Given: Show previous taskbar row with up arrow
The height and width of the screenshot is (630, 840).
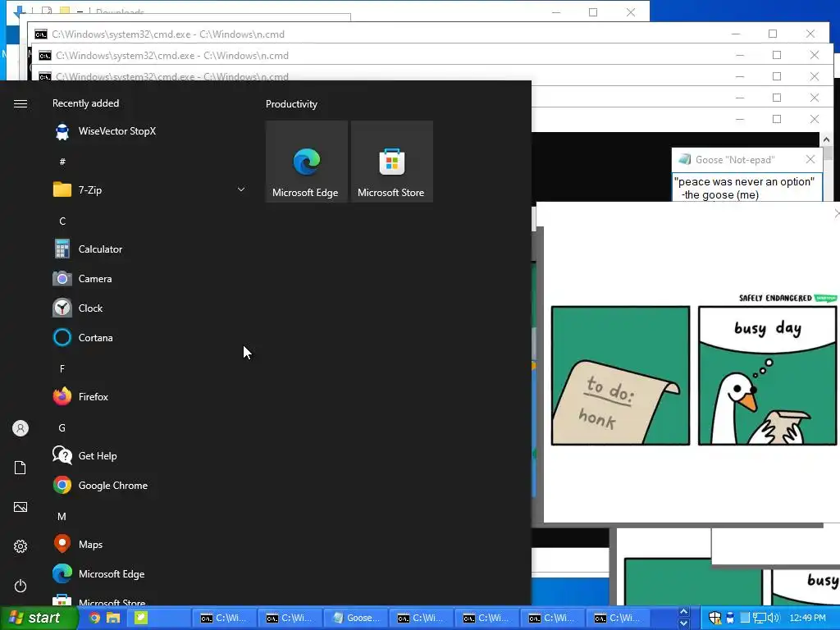Looking at the screenshot, I should click(683, 612).
